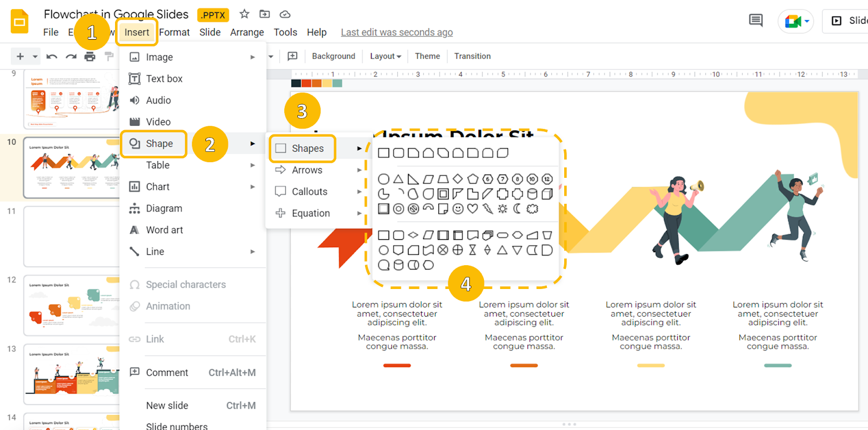Screen dimensions: 868x430
Task: Expand the Line submenu arrow
Action: click(252, 252)
